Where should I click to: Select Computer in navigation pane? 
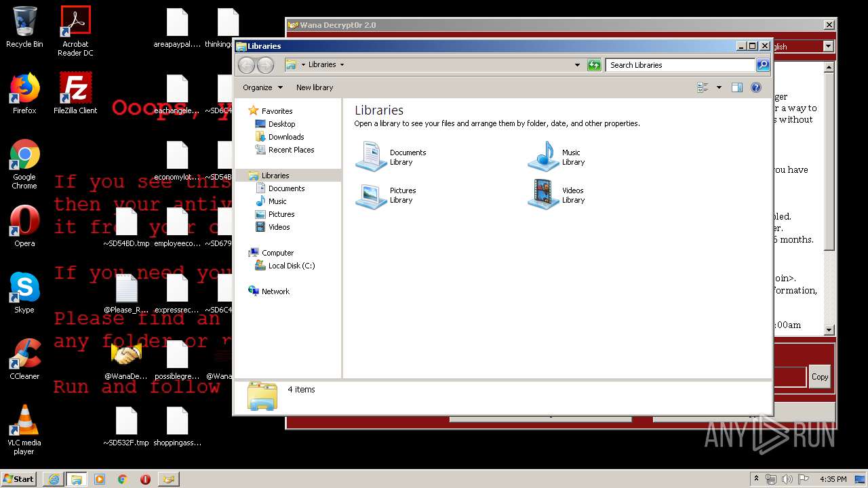point(277,253)
